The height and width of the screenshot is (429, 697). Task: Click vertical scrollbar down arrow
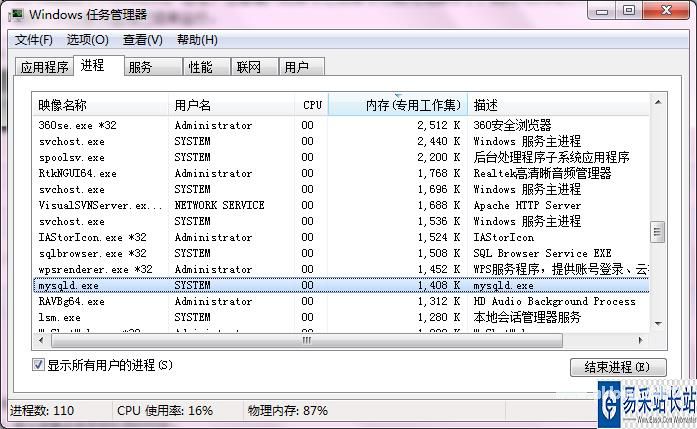pyautogui.click(x=658, y=324)
